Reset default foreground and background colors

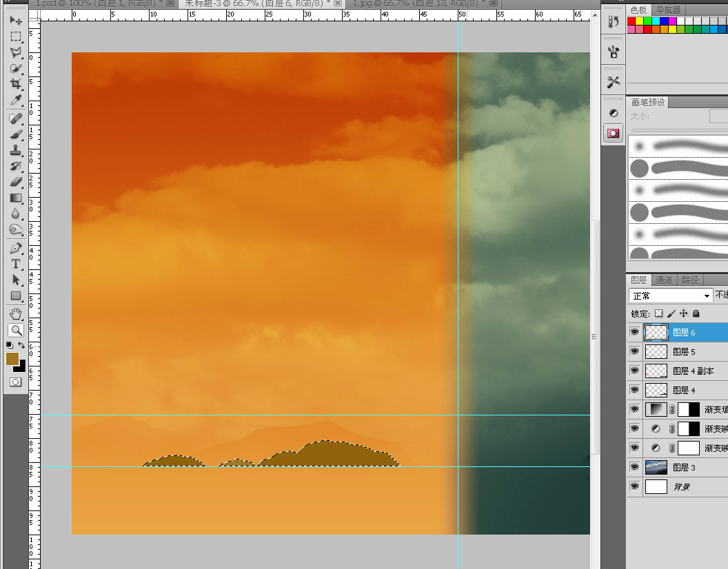pos(9,345)
